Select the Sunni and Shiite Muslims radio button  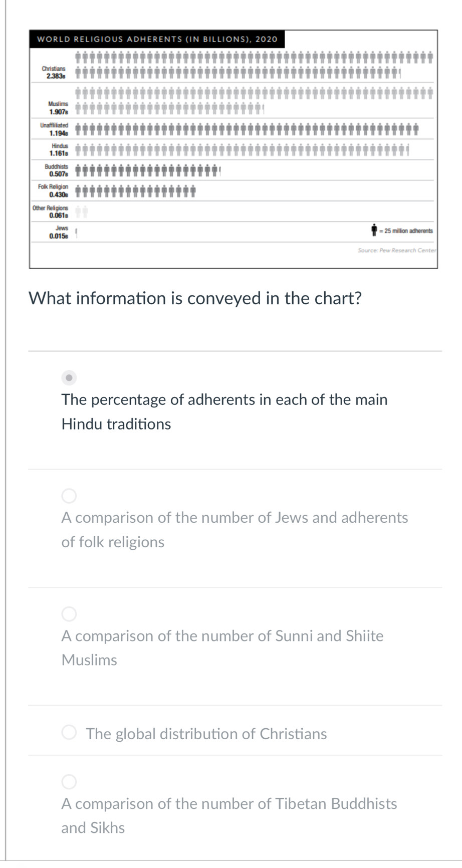point(69,614)
